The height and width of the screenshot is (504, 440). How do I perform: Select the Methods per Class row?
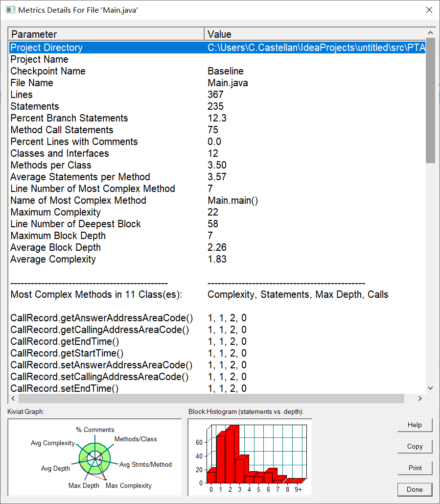pos(217,165)
